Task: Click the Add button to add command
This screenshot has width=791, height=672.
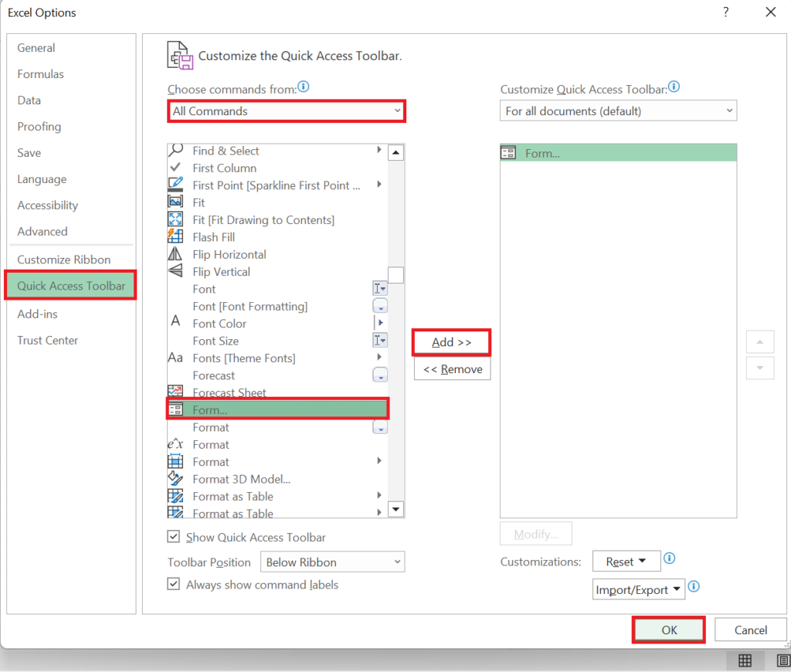Action: tap(451, 341)
